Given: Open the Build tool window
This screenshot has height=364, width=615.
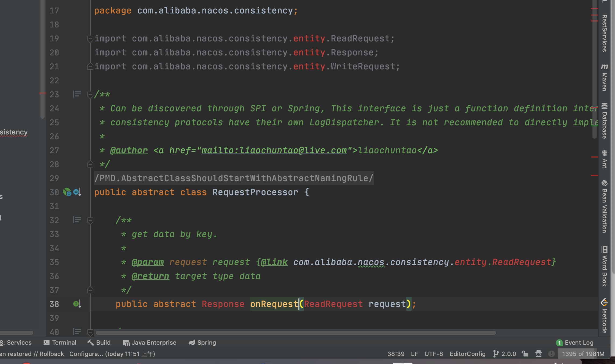Looking at the screenshot, I should [99, 342].
